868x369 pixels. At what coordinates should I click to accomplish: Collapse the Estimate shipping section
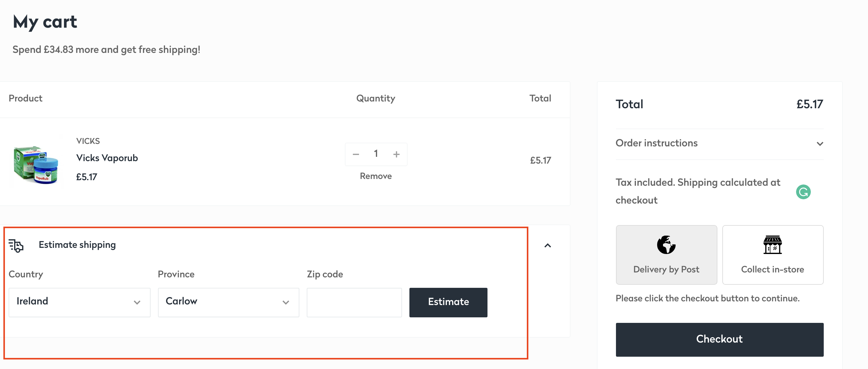(x=547, y=245)
